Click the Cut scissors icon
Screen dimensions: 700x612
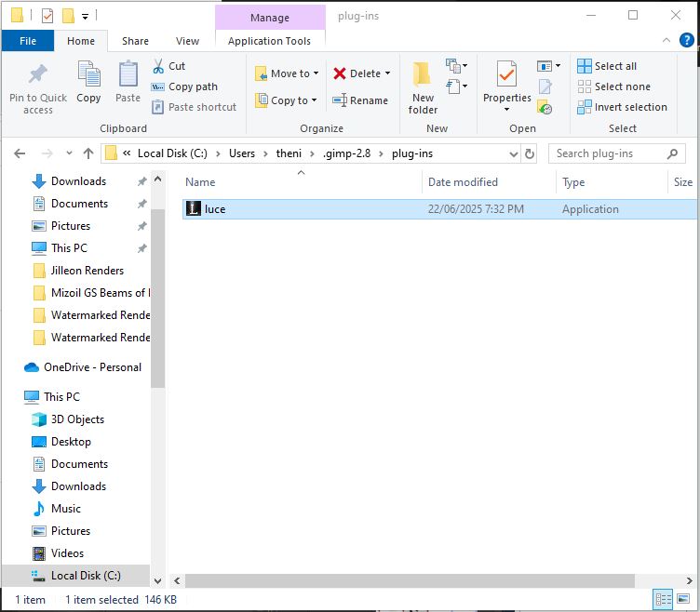(158, 66)
